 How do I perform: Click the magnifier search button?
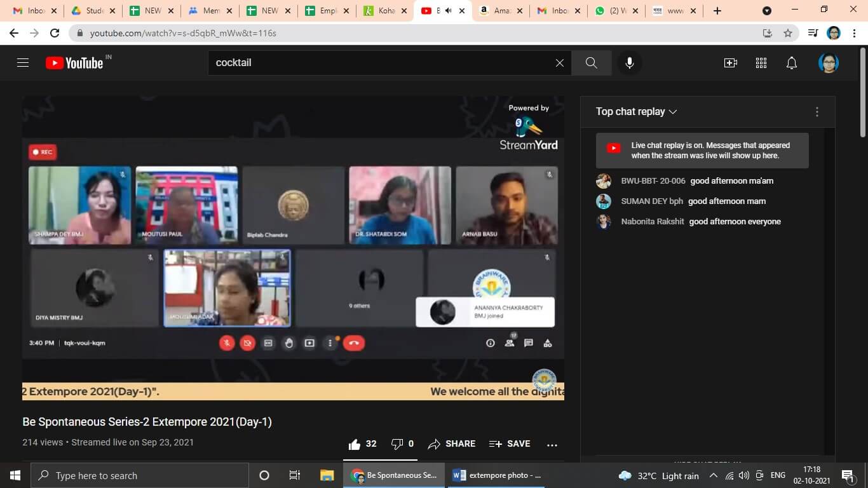tap(591, 63)
